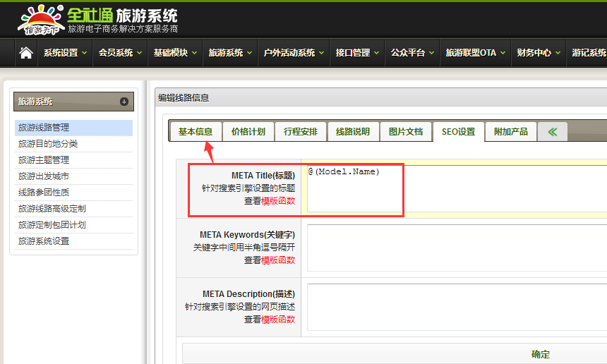Open the 系统设置 dropdown menu

tap(65, 53)
